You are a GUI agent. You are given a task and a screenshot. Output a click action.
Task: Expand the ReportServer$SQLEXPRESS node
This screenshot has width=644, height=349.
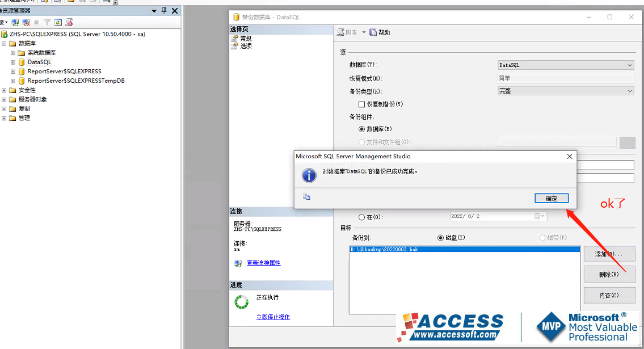click(x=12, y=72)
